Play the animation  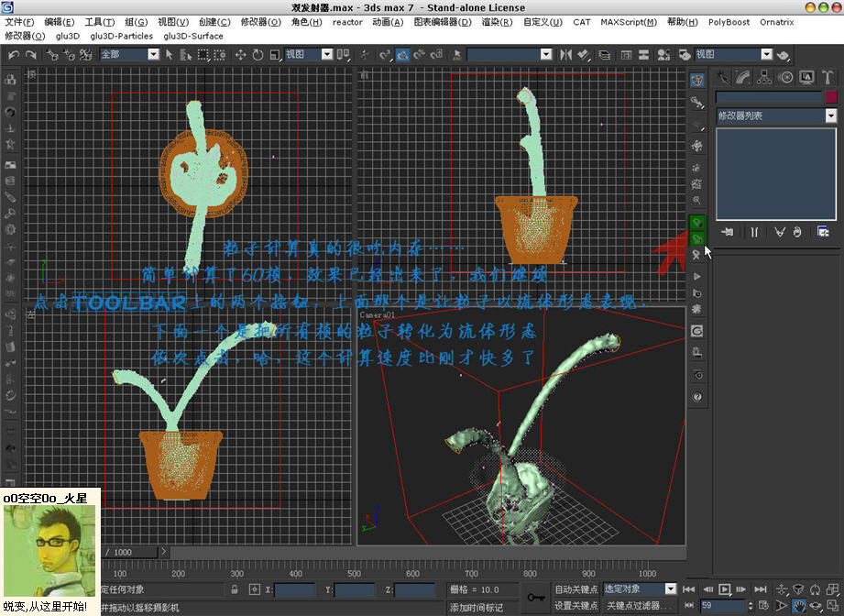pos(725,589)
